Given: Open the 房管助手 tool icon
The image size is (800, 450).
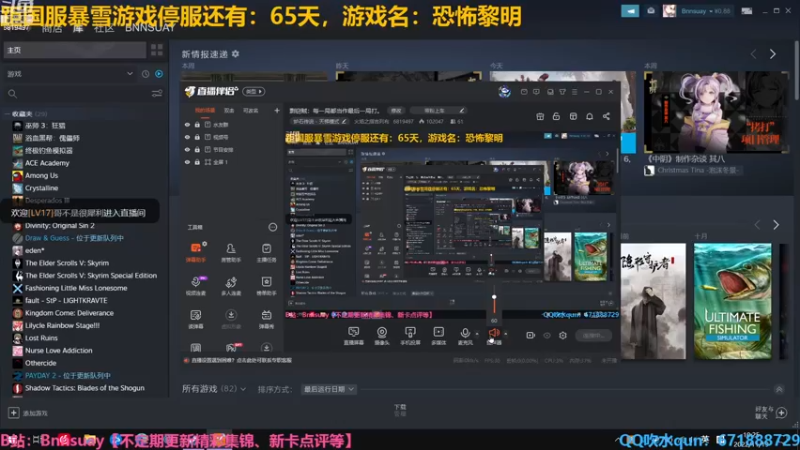Looking at the screenshot, I should point(231,253).
